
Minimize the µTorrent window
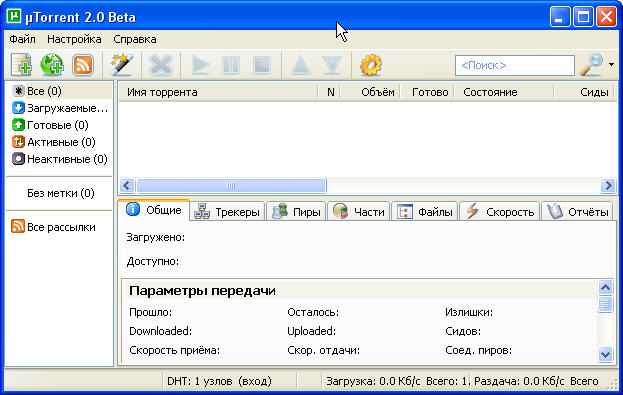[560, 17]
